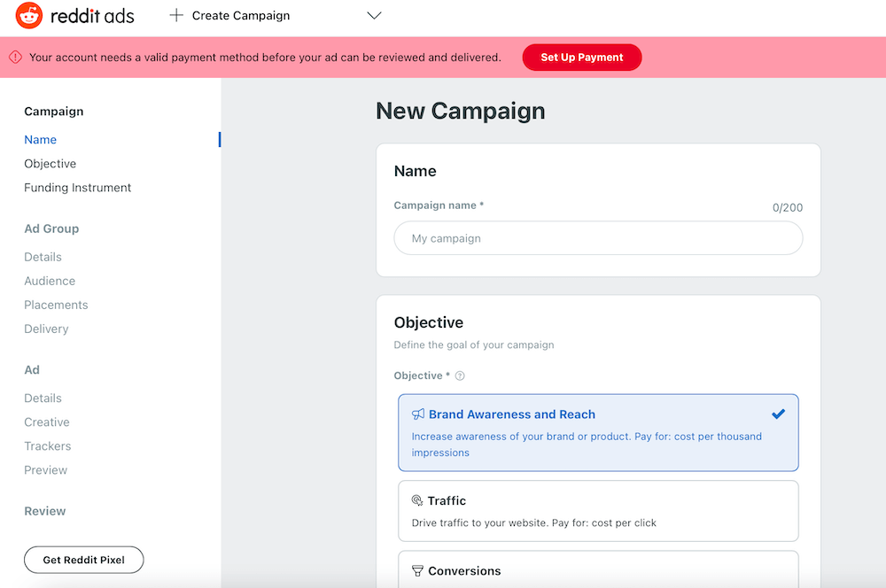Click the 'Campaign name *' field label

pyautogui.click(x=439, y=205)
